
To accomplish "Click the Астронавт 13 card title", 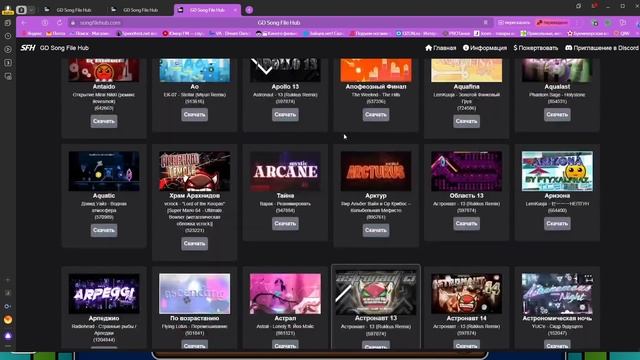I will (376, 318).
